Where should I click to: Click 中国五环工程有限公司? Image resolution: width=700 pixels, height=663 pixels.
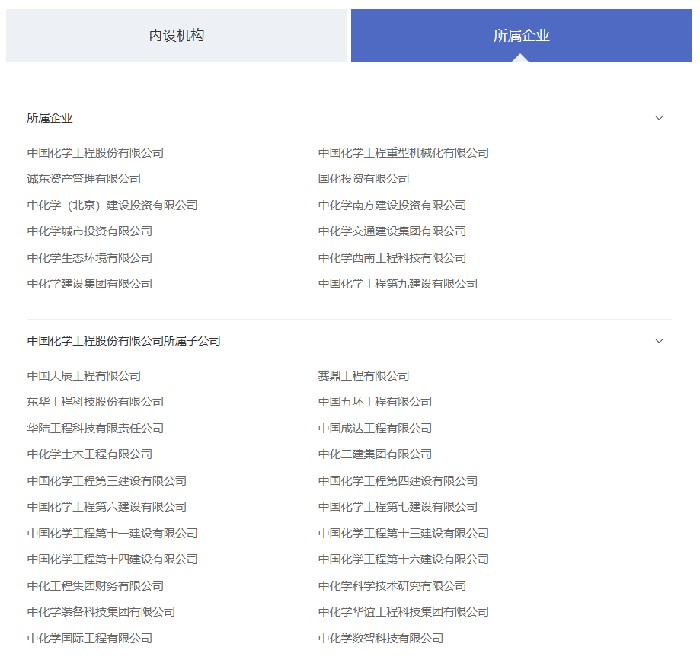[x=375, y=401]
